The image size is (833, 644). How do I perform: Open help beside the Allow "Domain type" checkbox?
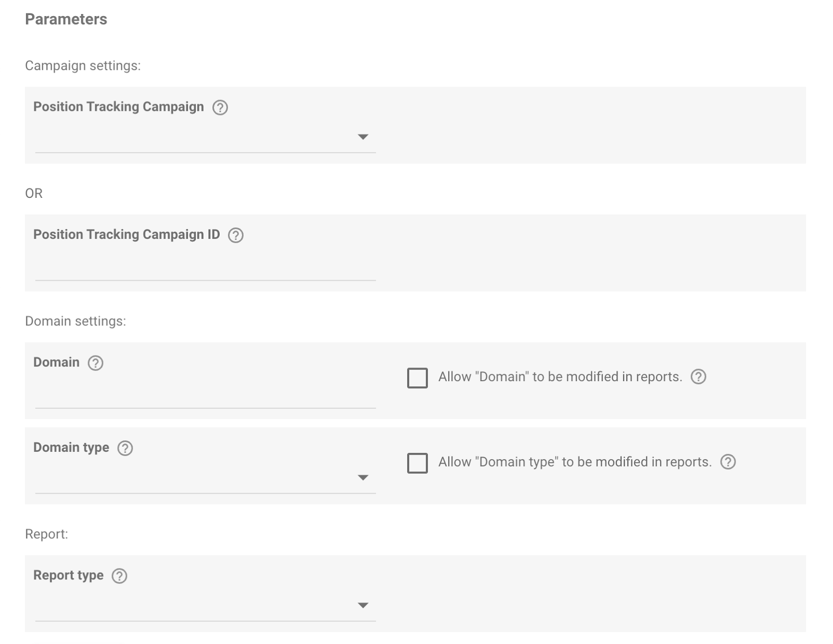pos(728,461)
